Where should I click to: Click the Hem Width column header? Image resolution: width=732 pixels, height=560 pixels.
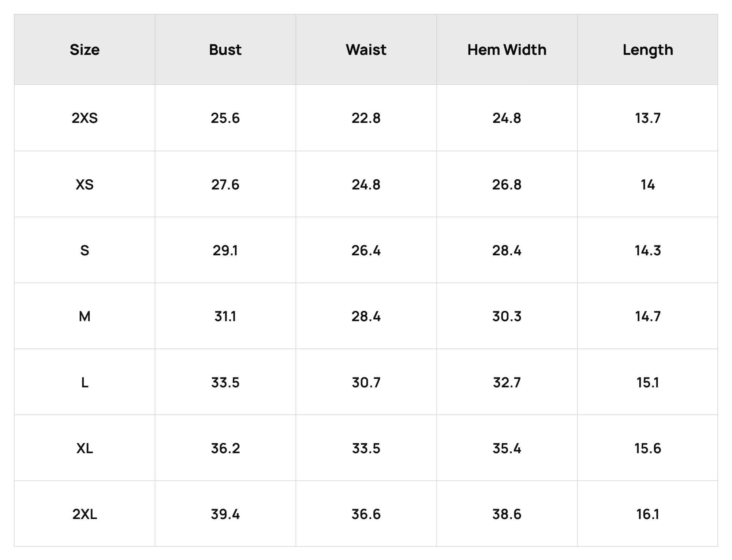pos(507,50)
